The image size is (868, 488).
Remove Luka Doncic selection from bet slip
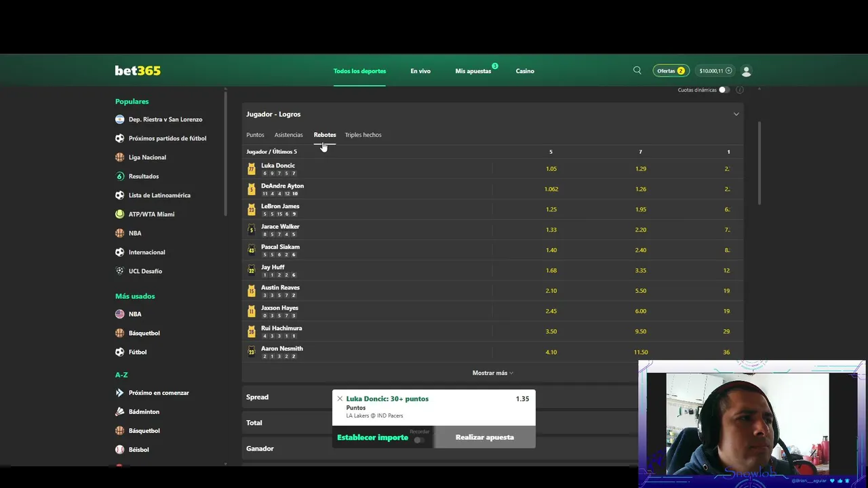coord(340,399)
